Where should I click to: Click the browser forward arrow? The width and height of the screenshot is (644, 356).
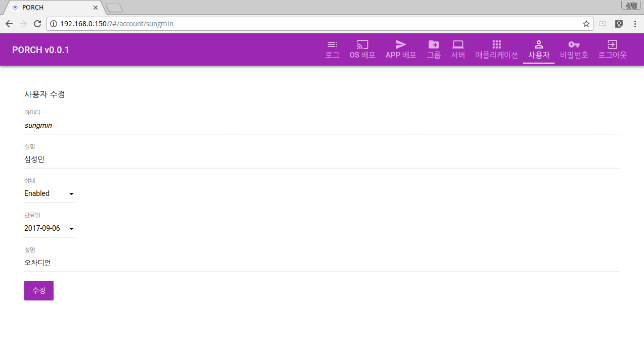[x=23, y=24]
